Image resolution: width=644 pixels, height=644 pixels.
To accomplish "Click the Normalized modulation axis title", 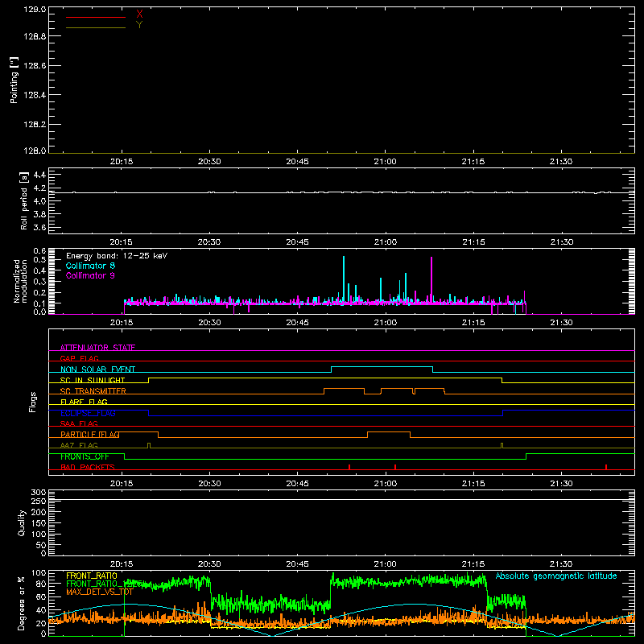I will (20, 281).
